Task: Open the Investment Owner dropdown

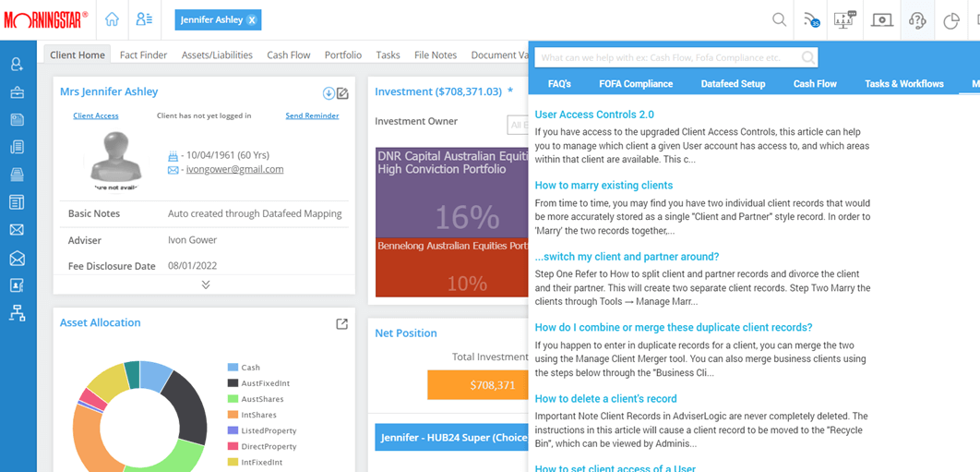Action: pos(518,125)
